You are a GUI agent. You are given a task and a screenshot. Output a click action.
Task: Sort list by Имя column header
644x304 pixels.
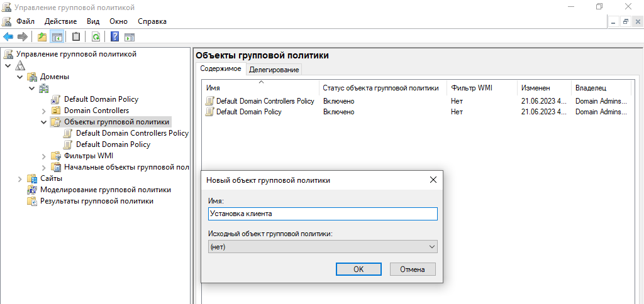click(261, 88)
